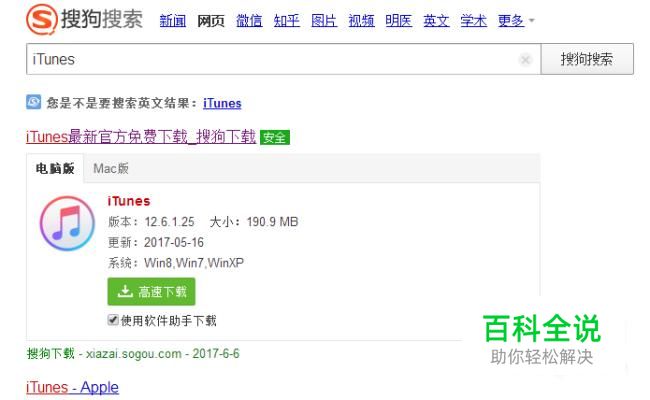This screenshot has height=400, width=650.
Task: Click the green 高速下载 button
Action: tap(151, 291)
